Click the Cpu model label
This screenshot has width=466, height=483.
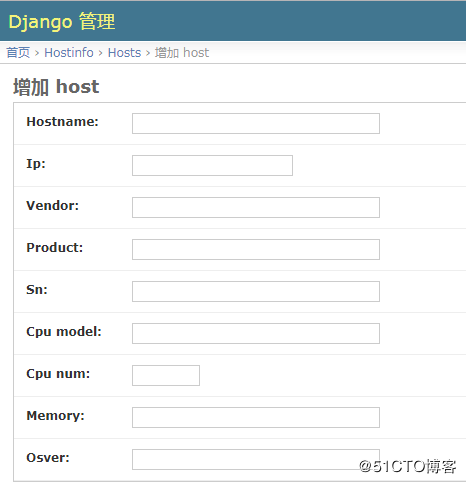64,332
